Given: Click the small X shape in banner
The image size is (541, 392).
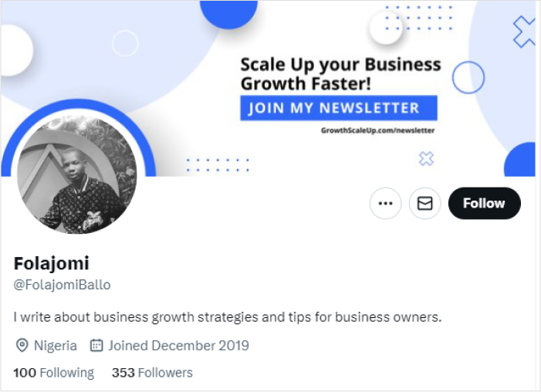Looking at the screenshot, I should click(x=426, y=159).
